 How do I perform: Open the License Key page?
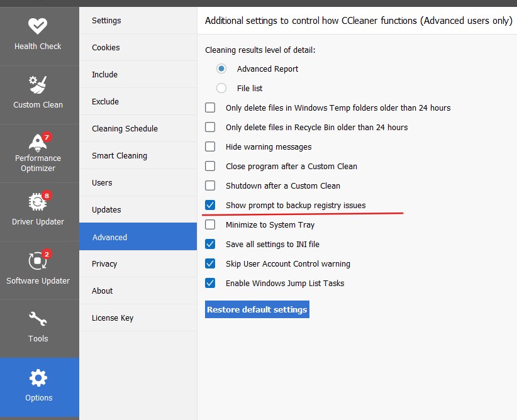[138, 318]
